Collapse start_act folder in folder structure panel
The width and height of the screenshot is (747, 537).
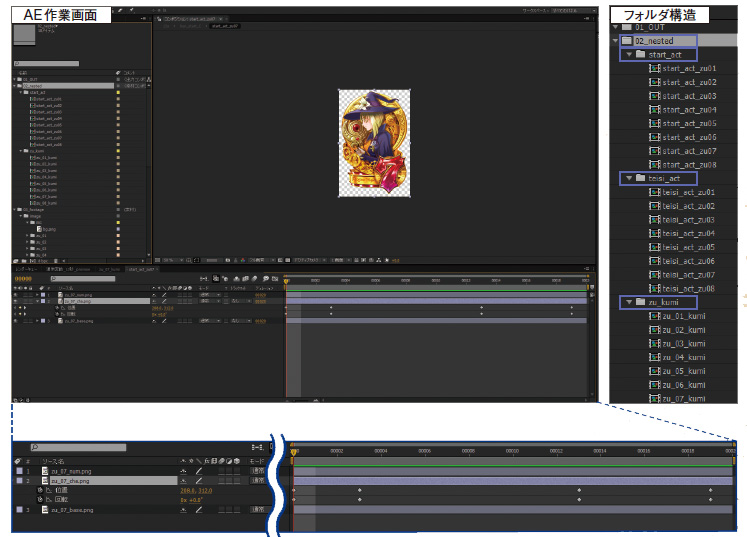(x=629, y=55)
